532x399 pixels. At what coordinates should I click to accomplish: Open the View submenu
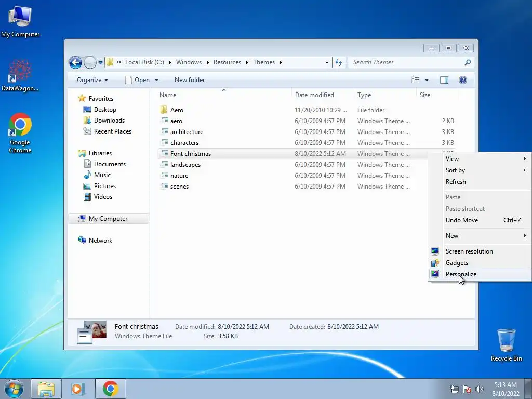click(480, 159)
